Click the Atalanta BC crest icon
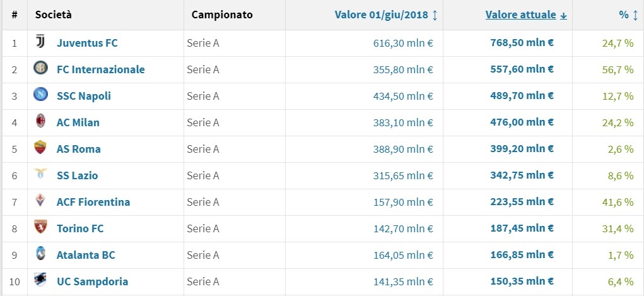Image resolution: width=644 pixels, height=296 pixels. [41, 255]
